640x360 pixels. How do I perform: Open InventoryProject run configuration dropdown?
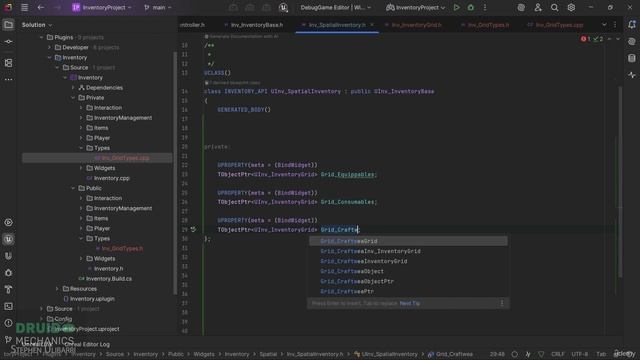pyautogui.click(x=416, y=7)
